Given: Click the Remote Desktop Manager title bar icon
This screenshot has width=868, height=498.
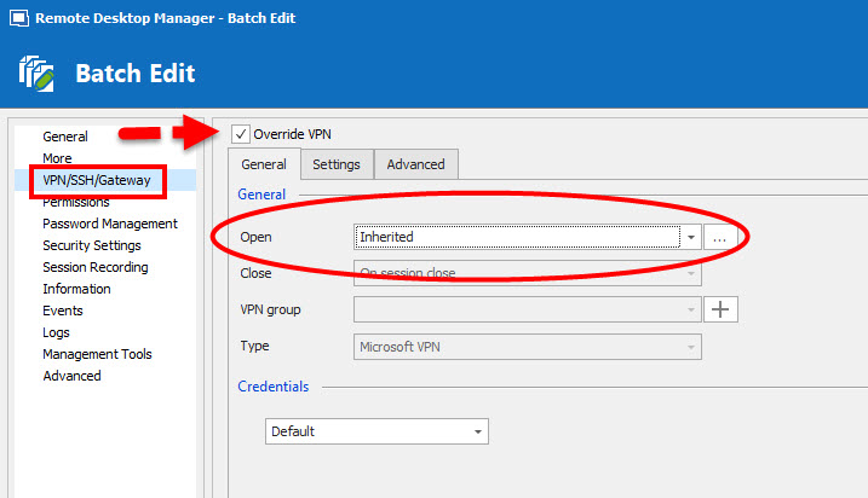Looking at the screenshot, I should [17, 18].
